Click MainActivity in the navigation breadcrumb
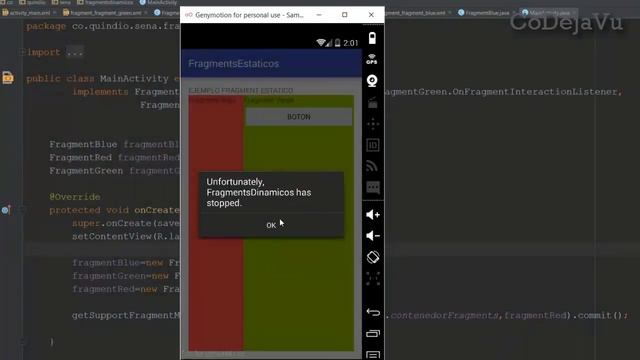The width and height of the screenshot is (640, 360). click(x=158, y=2)
